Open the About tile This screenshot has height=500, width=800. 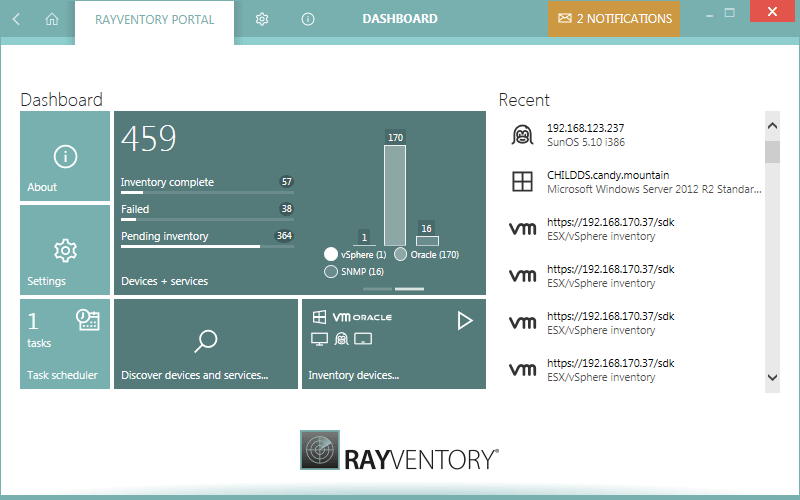65,156
